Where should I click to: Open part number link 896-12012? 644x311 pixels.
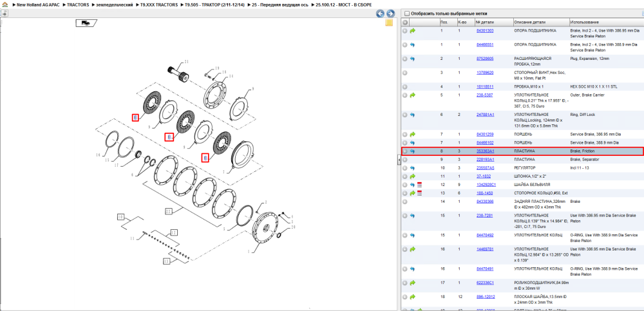(x=485, y=297)
